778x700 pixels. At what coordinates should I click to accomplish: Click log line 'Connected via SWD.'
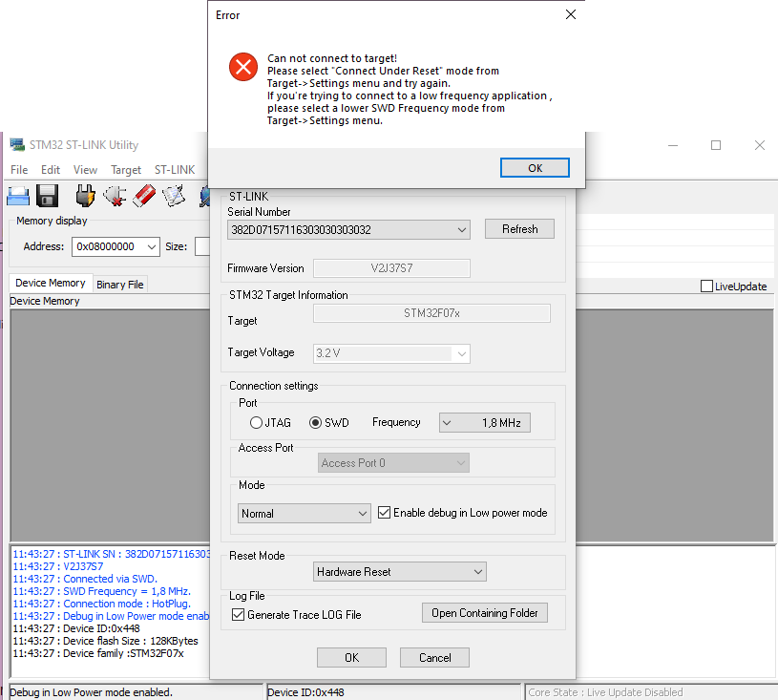point(85,579)
